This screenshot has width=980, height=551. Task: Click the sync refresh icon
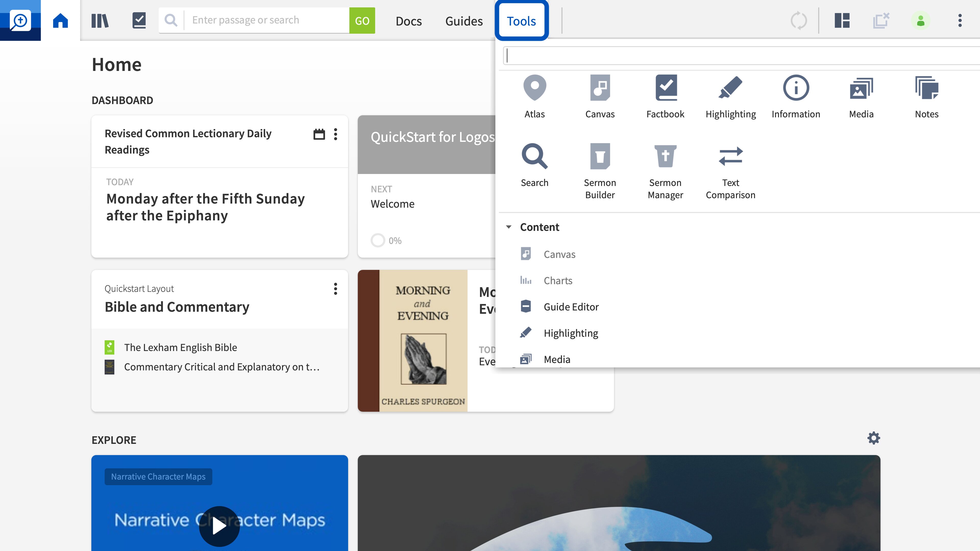[x=799, y=20]
